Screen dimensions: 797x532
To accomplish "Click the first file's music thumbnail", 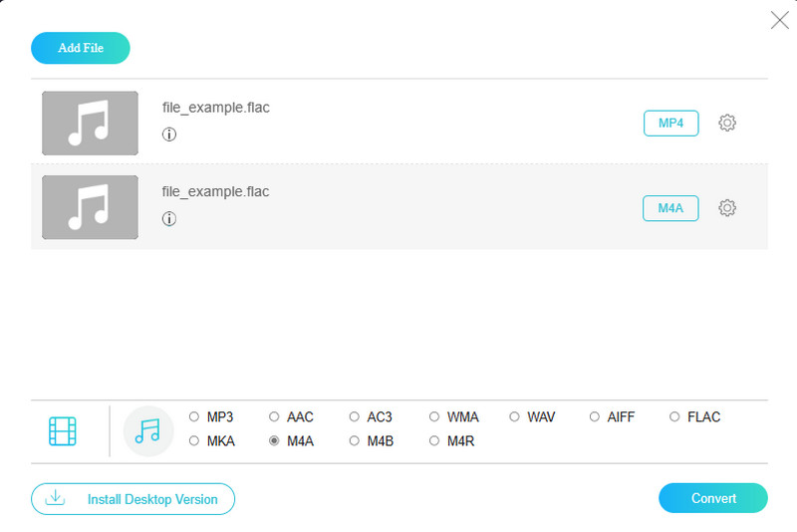I will [x=90, y=123].
